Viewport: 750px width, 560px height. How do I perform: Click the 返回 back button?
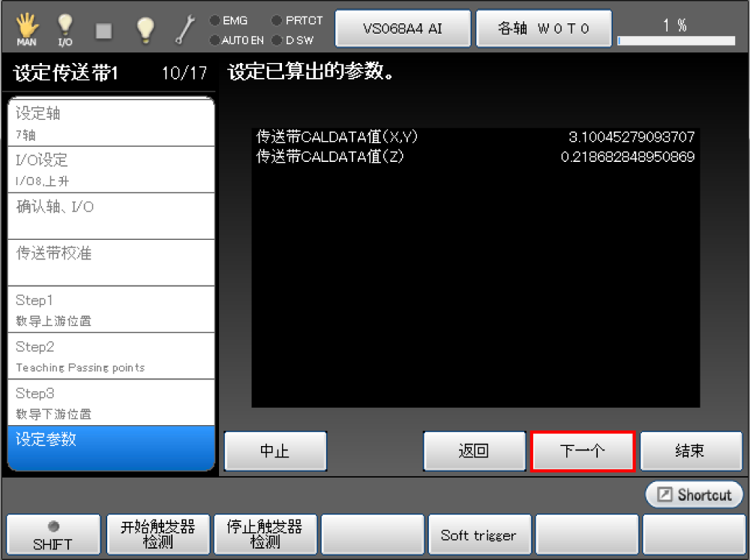(x=475, y=451)
